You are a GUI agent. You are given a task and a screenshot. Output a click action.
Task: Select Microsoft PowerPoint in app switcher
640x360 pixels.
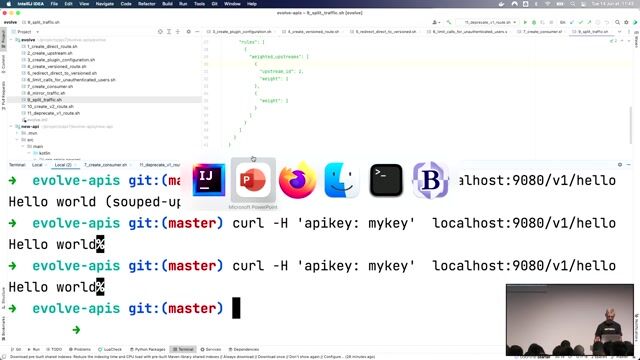coord(253,180)
